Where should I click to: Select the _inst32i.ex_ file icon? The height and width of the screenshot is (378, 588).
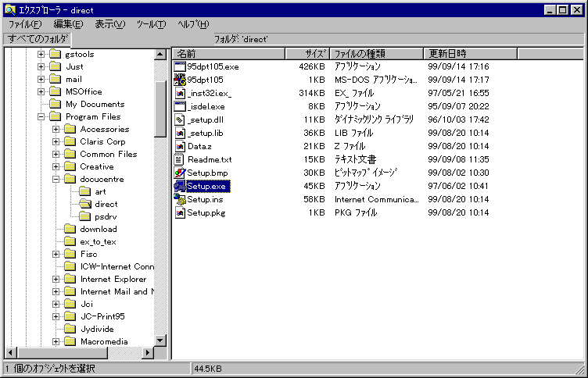coord(180,93)
